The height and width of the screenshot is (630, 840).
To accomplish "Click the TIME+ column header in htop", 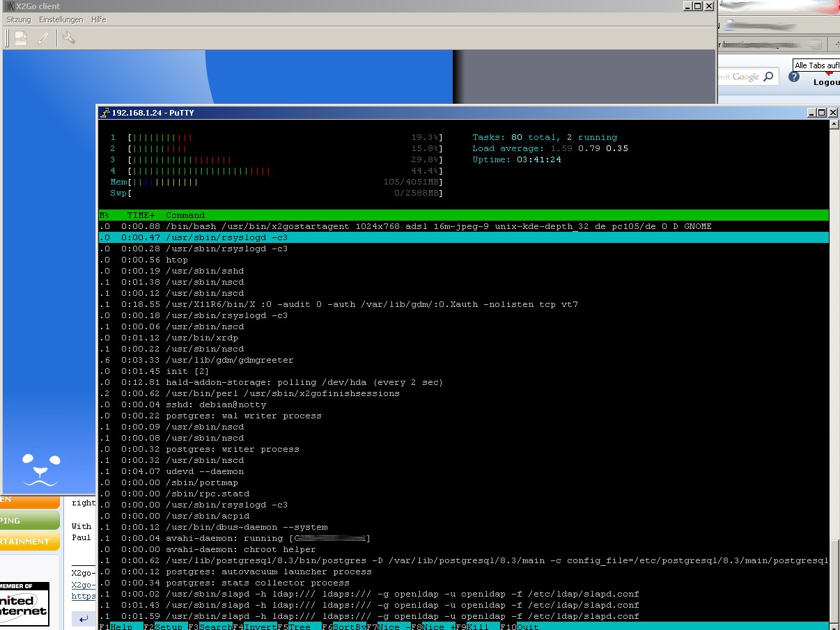I will [141, 215].
